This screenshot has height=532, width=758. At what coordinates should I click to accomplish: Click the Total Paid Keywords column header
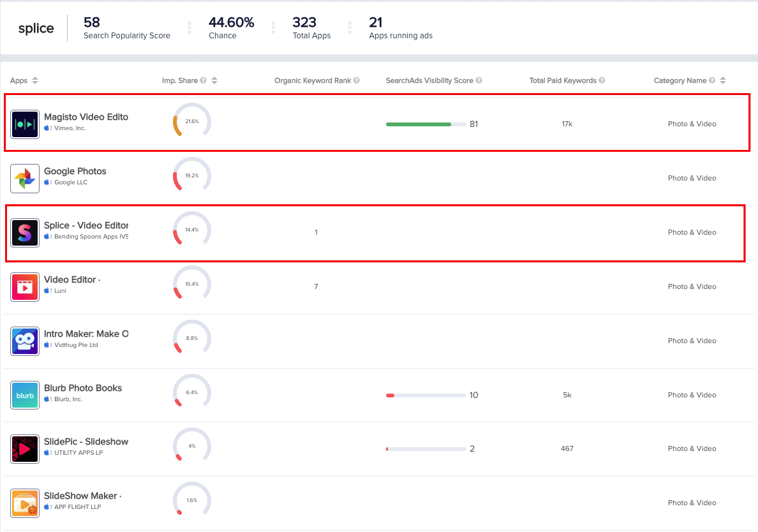pos(563,80)
